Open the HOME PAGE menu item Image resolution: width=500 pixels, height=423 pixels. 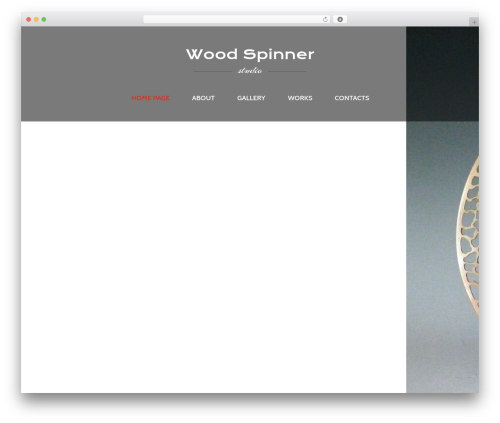tap(150, 98)
